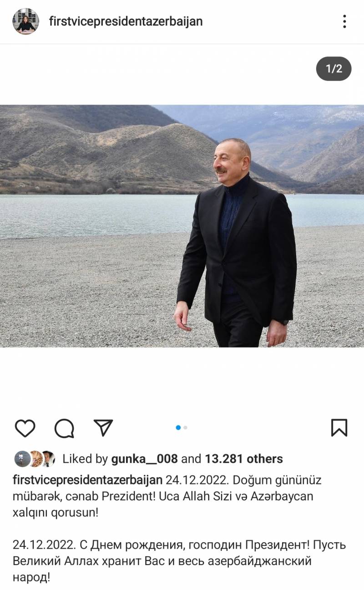Screen dimensions: 364x590
Task: Save the post with the bookmark icon
Action: [x=339, y=428]
